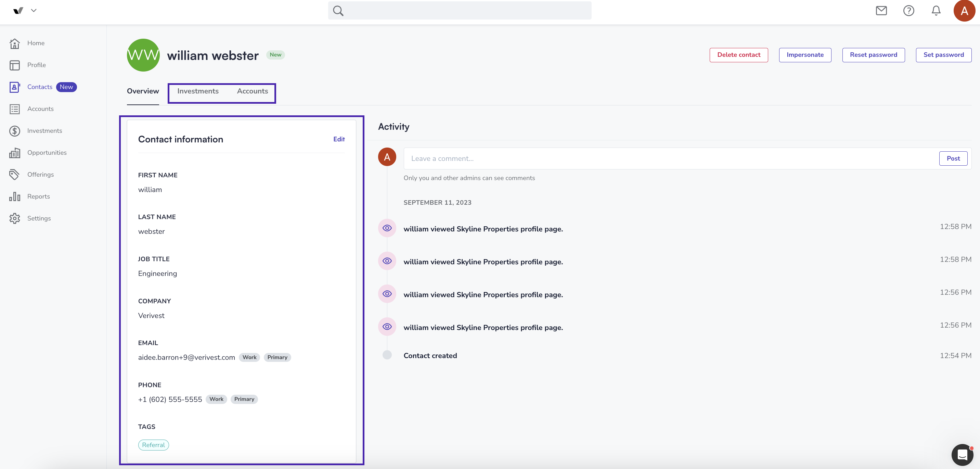
Task: Click the New status badge by contact name
Action: tap(275, 55)
